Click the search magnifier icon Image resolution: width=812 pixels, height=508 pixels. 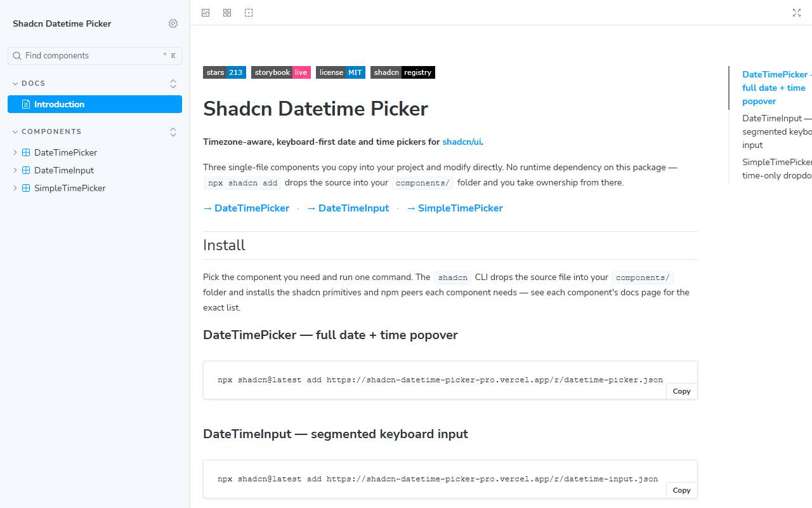click(17, 56)
